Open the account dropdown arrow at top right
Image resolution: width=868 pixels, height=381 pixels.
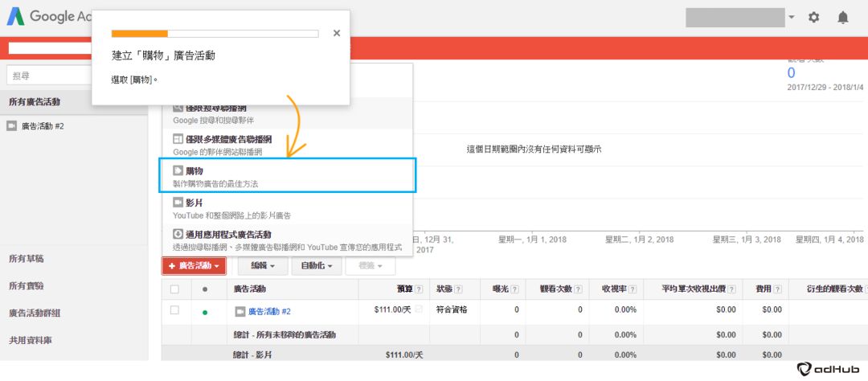coord(792,17)
